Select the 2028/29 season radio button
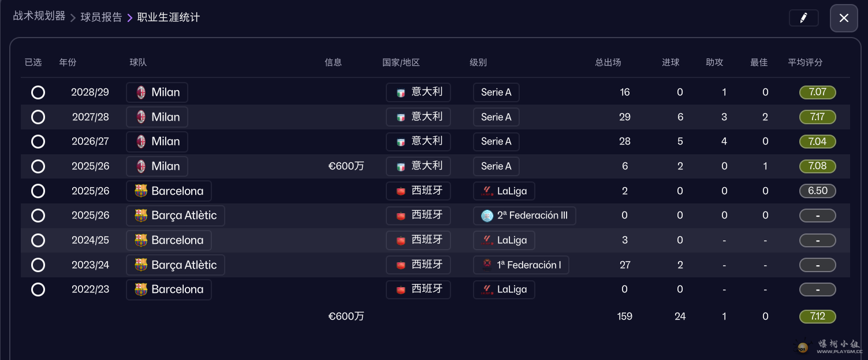Image resolution: width=868 pixels, height=360 pixels. coord(38,92)
